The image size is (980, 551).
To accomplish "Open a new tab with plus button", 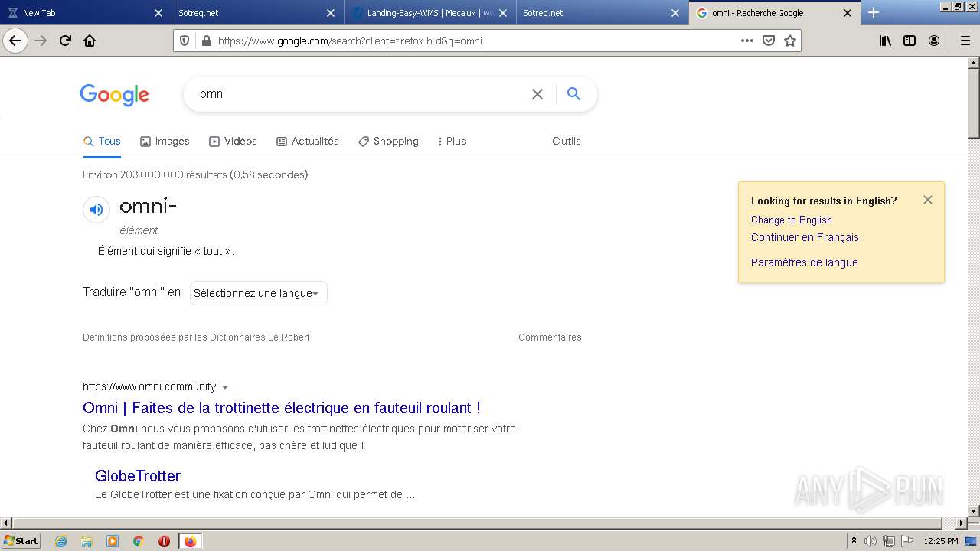I will (x=874, y=12).
